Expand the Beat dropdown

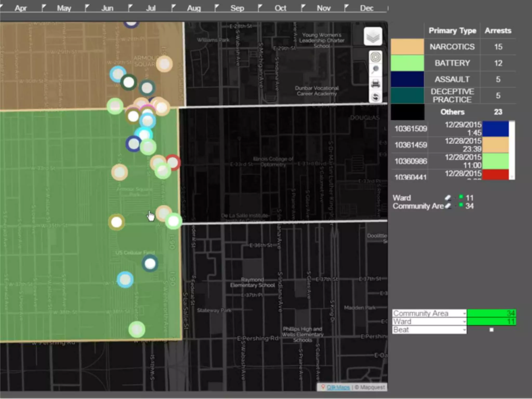pyautogui.click(x=429, y=330)
